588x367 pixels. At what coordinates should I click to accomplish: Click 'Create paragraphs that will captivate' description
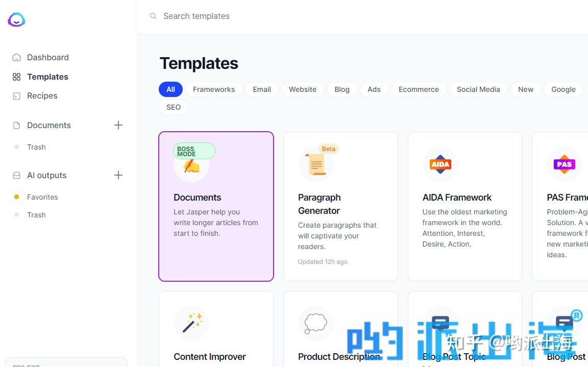click(337, 236)
